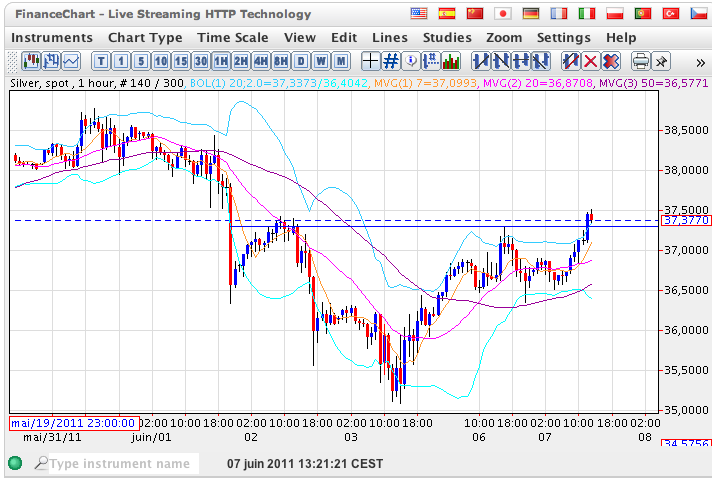Open the Instruments menu
The width and height of the screenshot is (712, 489).
(x=51, y=37)
